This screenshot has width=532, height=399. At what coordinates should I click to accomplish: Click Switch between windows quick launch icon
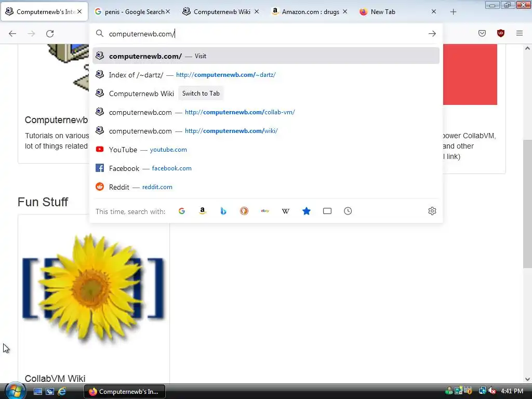[x=50, y=392]
